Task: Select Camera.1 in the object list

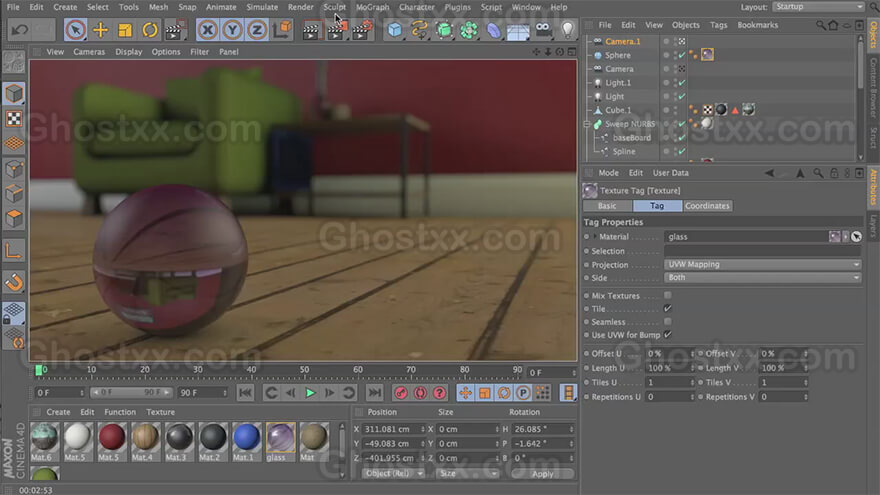Action: (622, 42)
